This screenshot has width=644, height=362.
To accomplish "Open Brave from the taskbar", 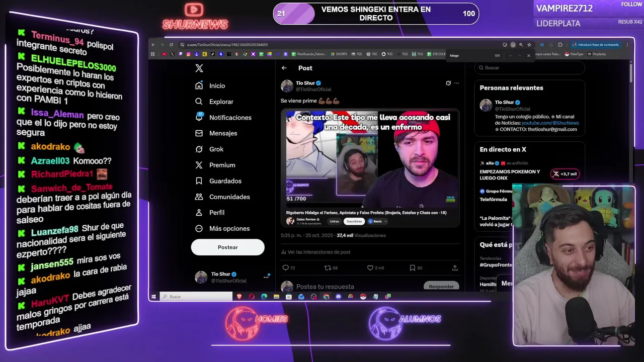I will [x=239, y=297].
